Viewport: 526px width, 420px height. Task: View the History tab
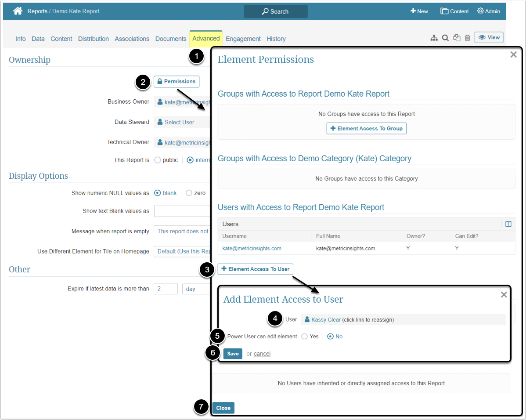(x=276, y=39)
